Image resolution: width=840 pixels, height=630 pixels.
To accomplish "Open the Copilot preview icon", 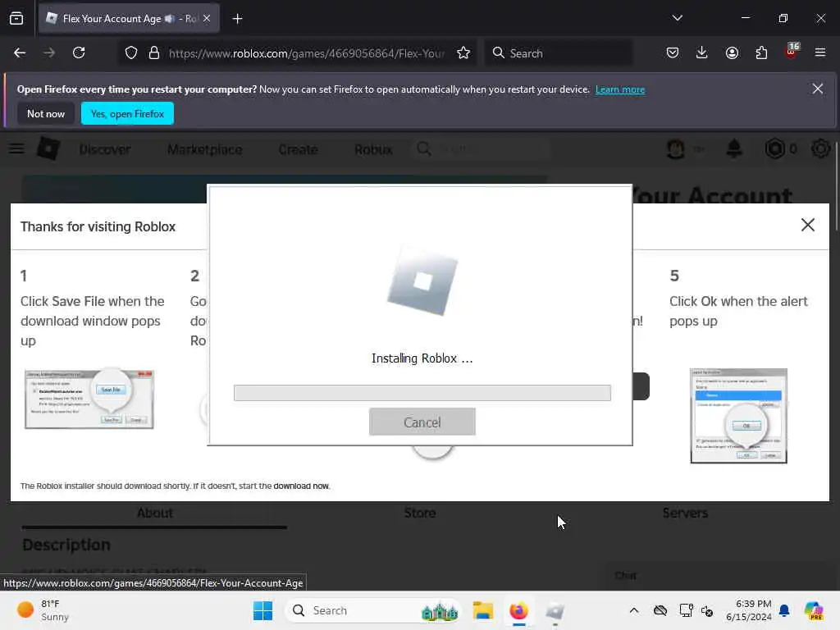I will tap(814, 610).
